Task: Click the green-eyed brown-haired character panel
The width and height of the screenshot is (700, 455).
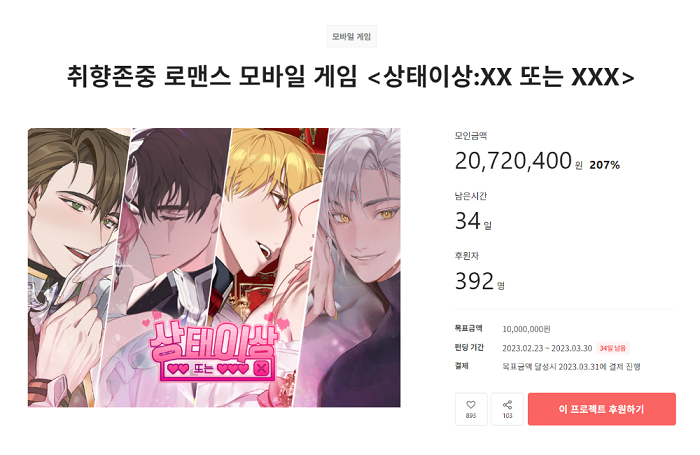Action: [74, 267]
